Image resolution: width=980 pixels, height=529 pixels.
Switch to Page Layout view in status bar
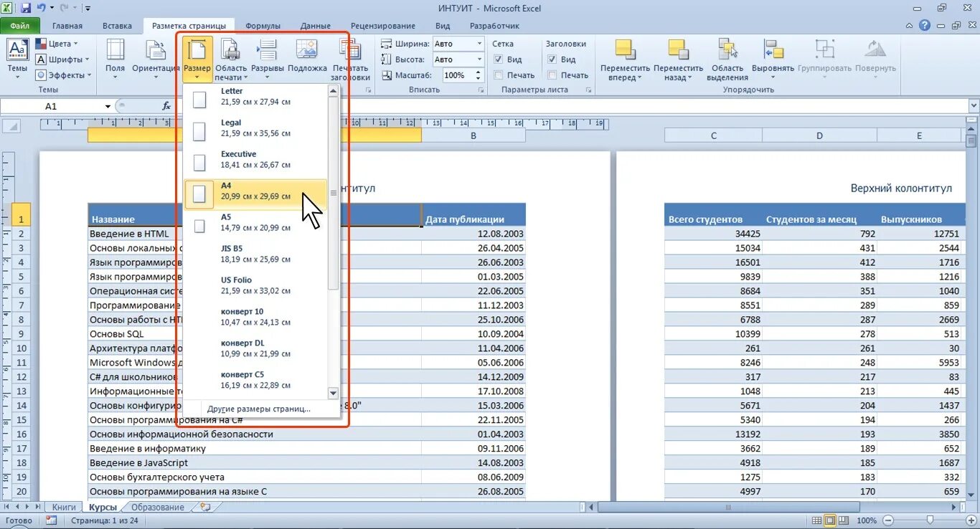click(829, 520)
